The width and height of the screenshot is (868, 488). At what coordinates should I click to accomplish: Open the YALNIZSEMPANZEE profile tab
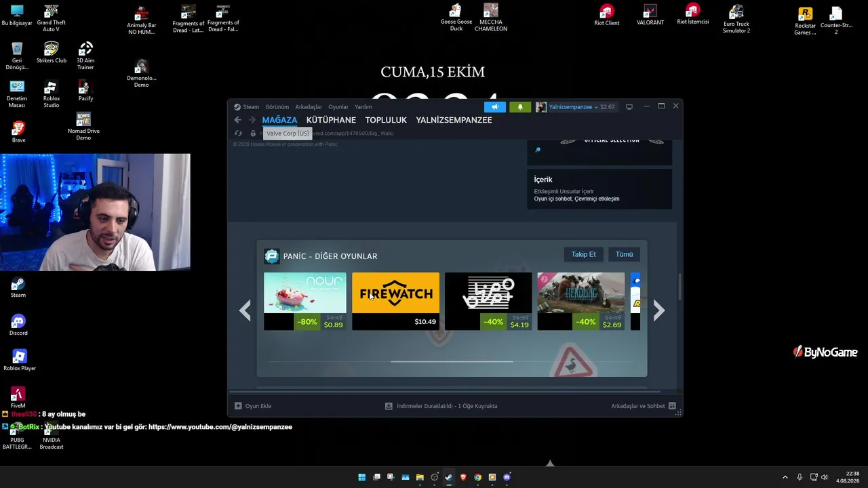pyautogui.click(x=454, y=120)
